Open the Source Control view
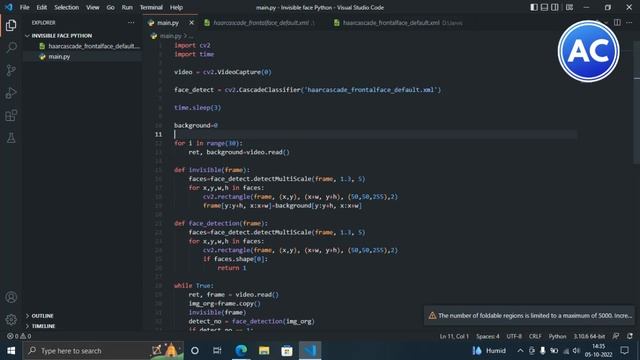The height and width of the screenshot is (360, 640). [x=11, y=70]
